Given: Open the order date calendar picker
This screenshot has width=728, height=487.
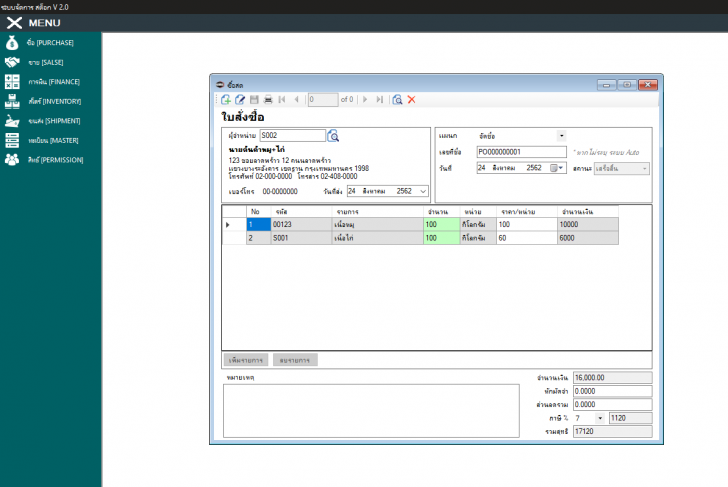Looking at the screenshot, I should (556, 168).
